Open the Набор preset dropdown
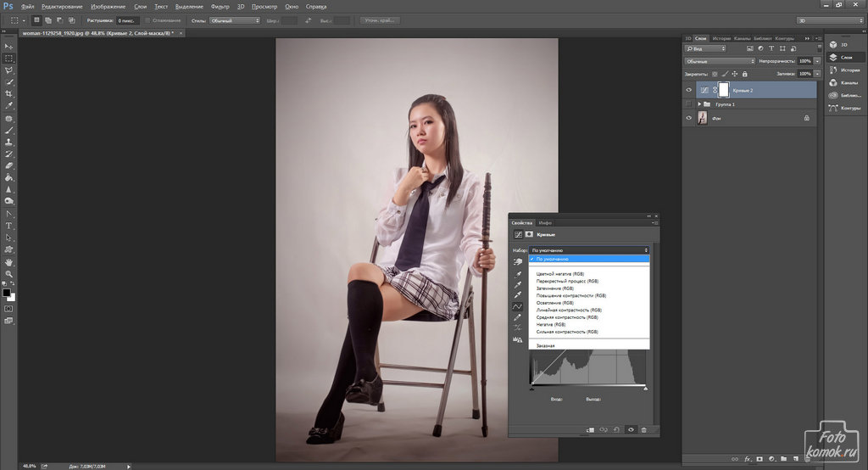Image resolution: width=868 pixels, height=470 pixels. pos(589,250)
